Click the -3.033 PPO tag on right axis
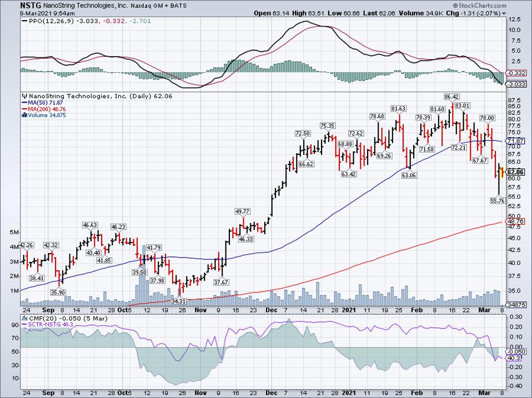 point(516,84)
